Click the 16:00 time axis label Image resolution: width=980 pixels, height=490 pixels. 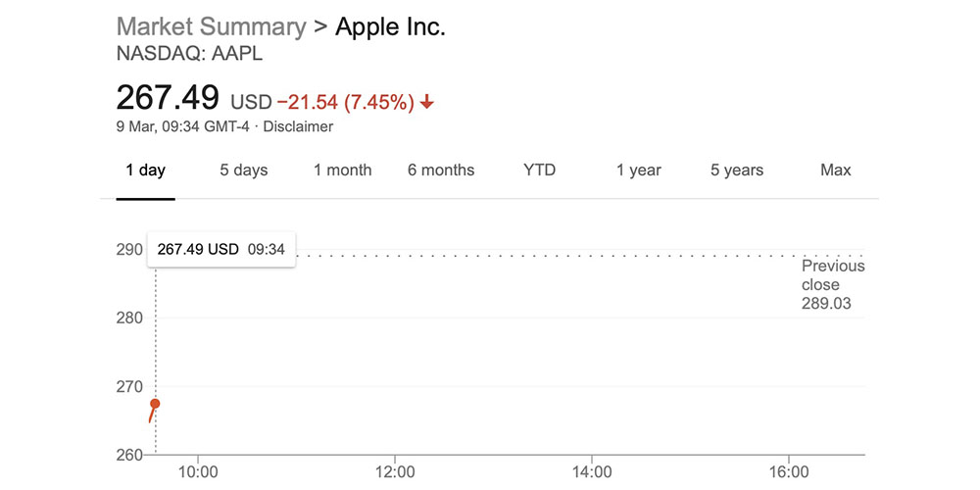coord(790,471)
